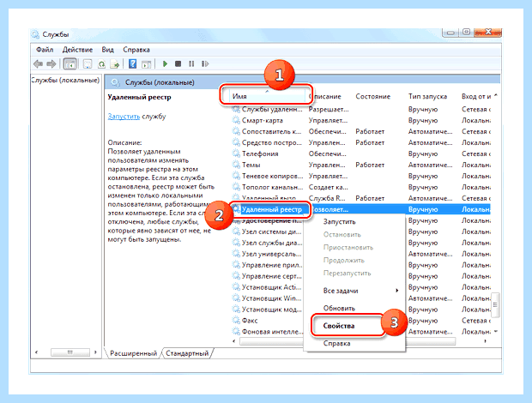Switch to the Расширенный tab

(x=133, y=353)
